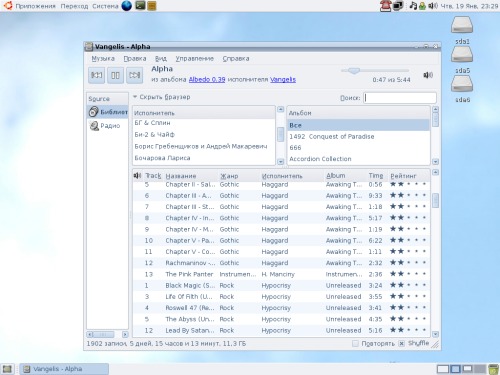Click Vangelis - Alpha taskbar button
Screen dimensions: 500x375
(x=64, y=369)
